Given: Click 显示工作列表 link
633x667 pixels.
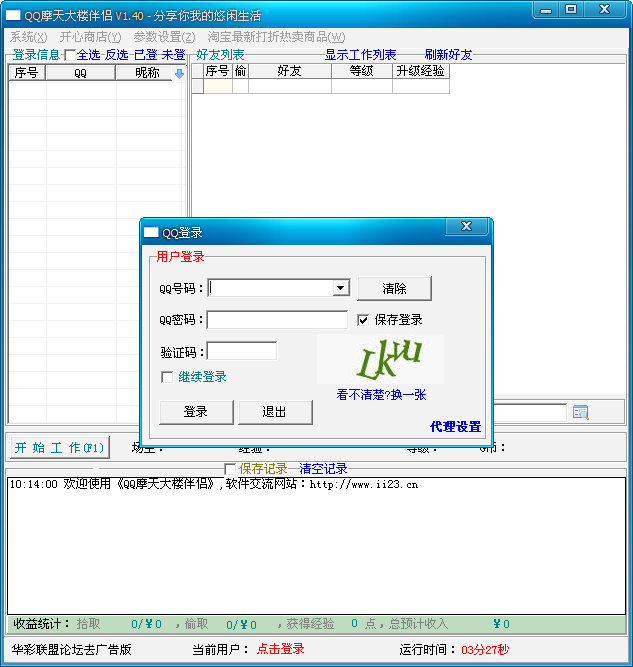Looking at the screenshot, I should (x=361, y=55).
